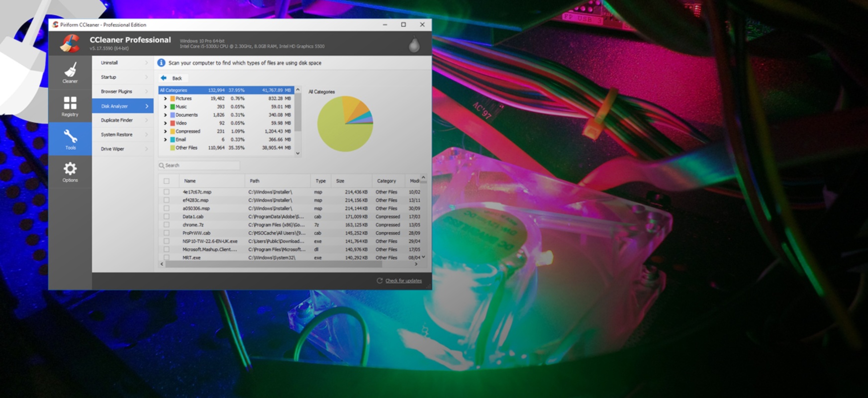Select the Tools wrench icon
This screenshot has height=398, width=868.
point(70,135)
